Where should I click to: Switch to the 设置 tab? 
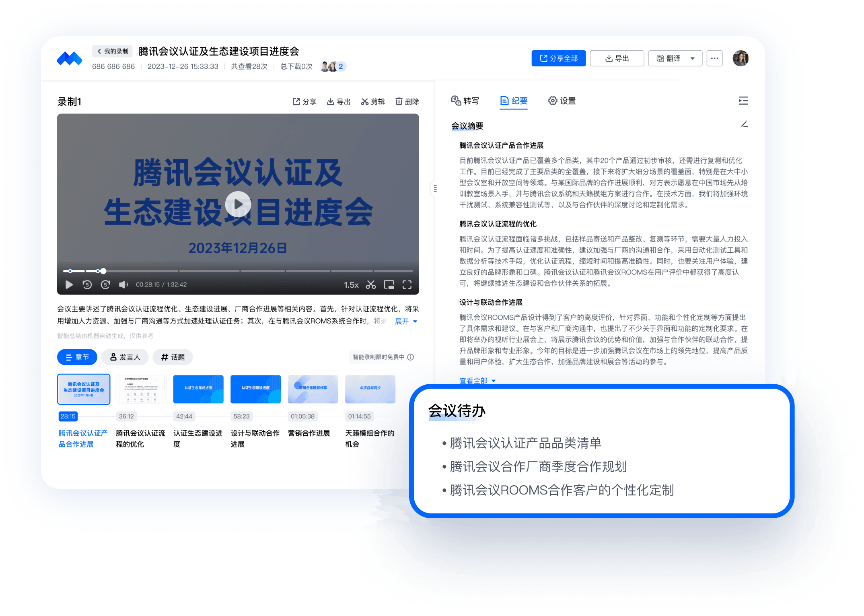[x=562, y=101]
